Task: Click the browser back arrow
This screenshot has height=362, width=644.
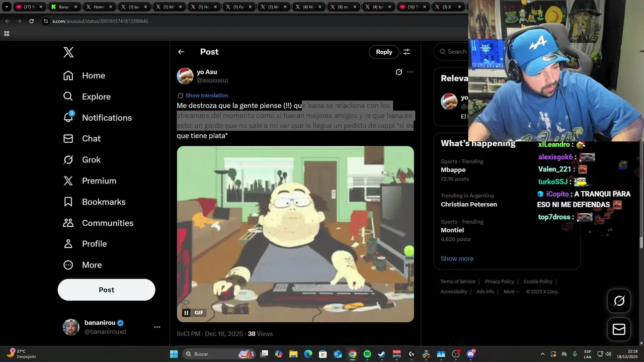Action: click(7, 21)
